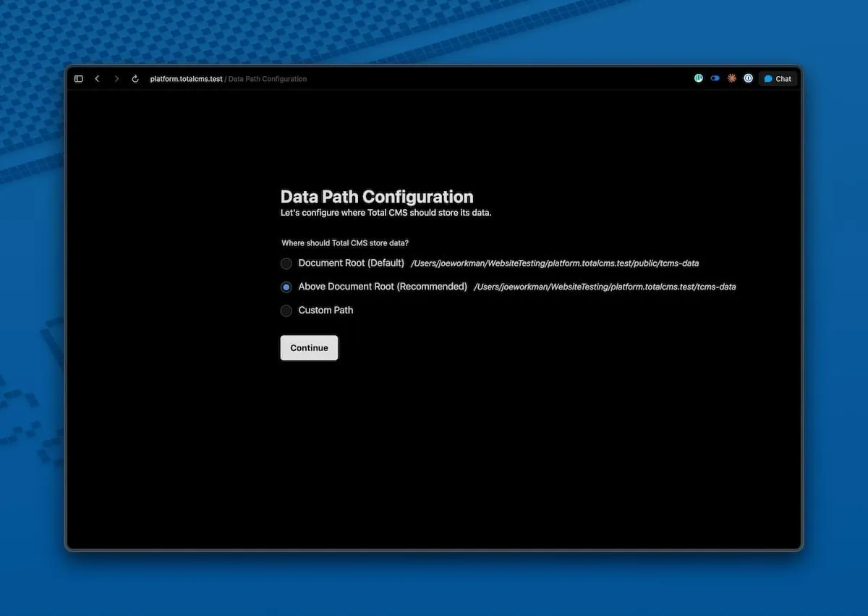Click the platform.totalcms.test address bar

point(229,79)
